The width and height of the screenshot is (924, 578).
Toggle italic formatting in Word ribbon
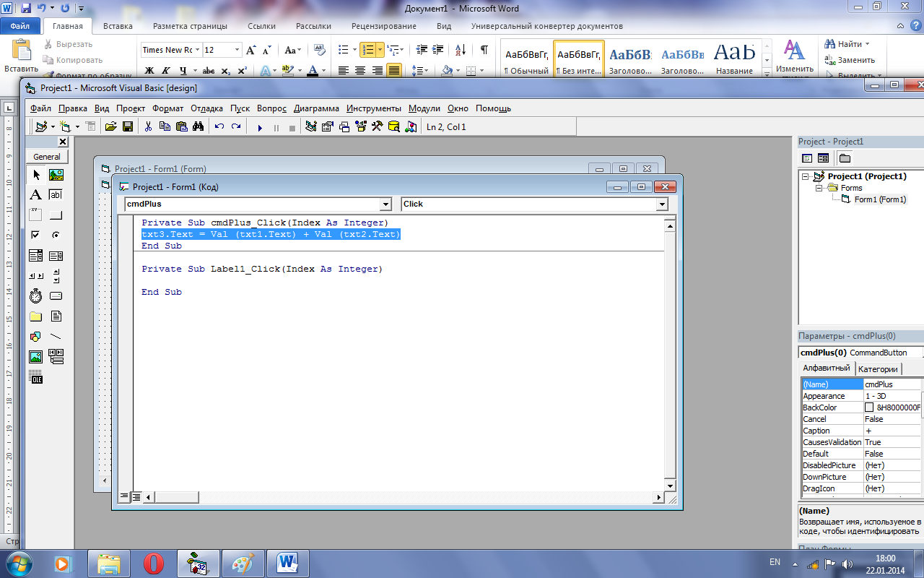166,71
